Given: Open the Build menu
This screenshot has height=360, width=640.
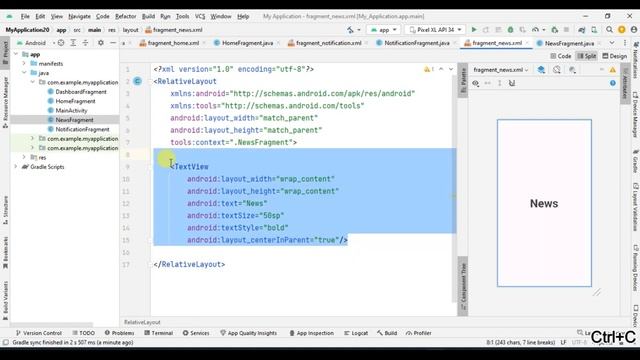Looking at the screenshot, I should coord(148,16).
